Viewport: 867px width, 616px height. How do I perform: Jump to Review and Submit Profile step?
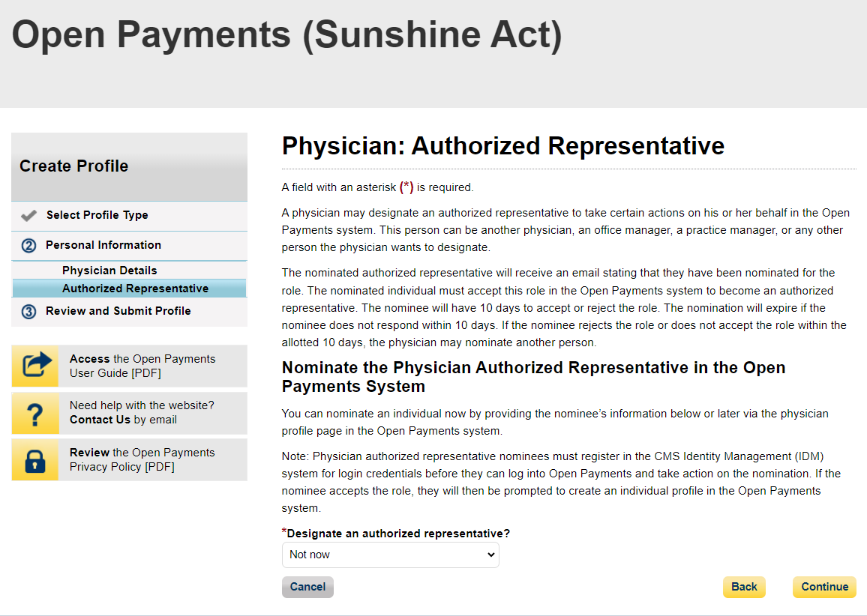tap(118, 311)
